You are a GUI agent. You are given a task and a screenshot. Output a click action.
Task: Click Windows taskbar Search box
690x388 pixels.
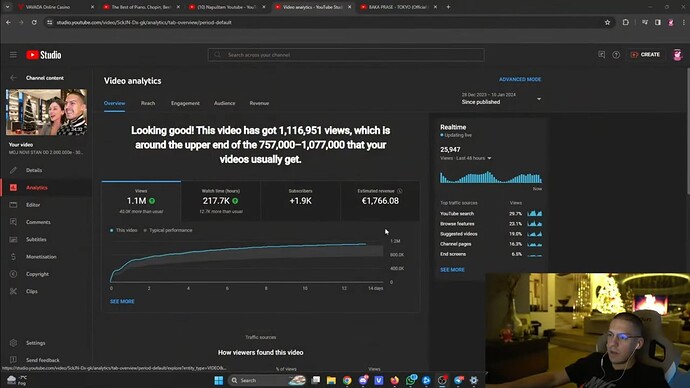(267, 380)
